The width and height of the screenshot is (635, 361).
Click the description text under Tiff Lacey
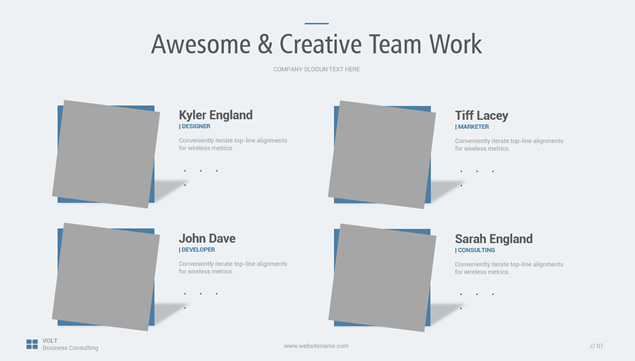(509, 145)
